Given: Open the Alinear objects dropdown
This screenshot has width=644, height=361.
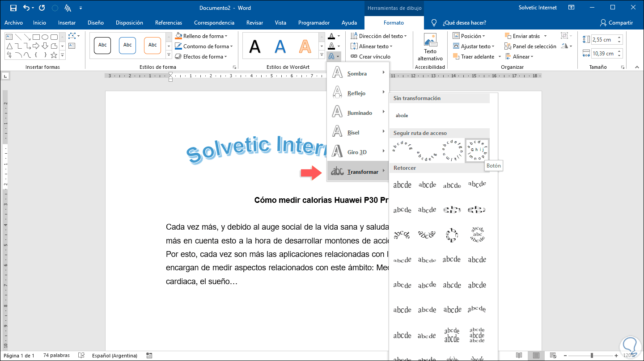Looking at the screenshot, I should tap(519, 56).
